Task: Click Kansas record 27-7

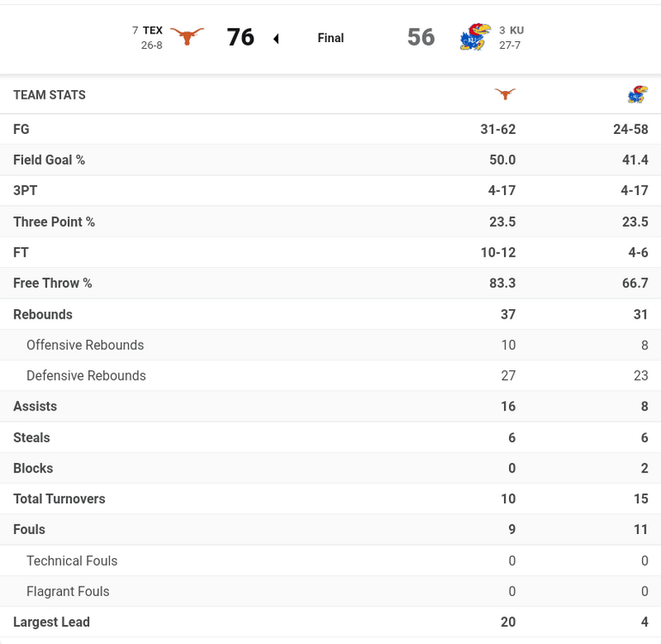Action: (510, 46)
